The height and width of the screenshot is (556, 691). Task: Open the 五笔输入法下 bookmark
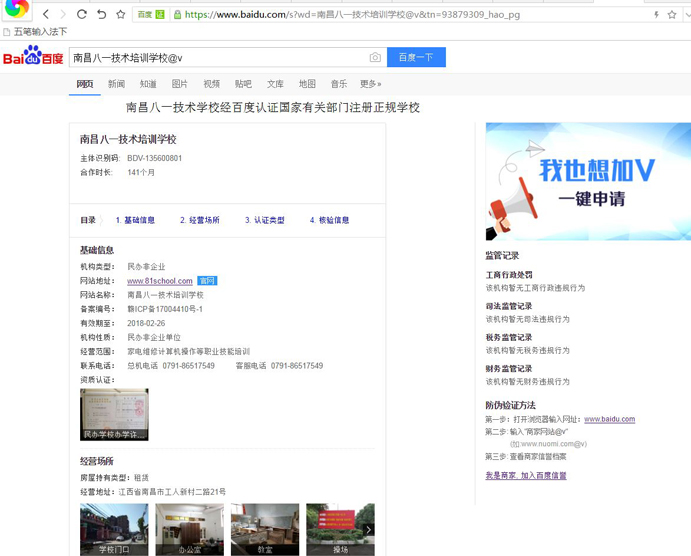[35, 32]
